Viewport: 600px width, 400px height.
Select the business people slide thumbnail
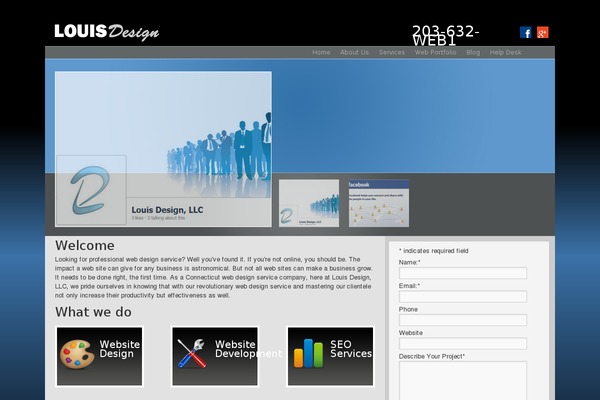pos(309,203)
